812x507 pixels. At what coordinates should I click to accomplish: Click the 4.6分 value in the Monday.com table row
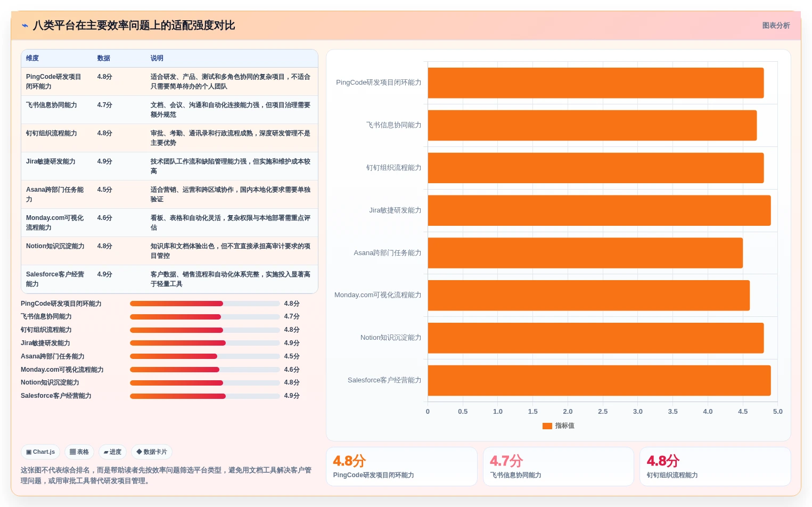pyautogui.click(x=105, y=218)
